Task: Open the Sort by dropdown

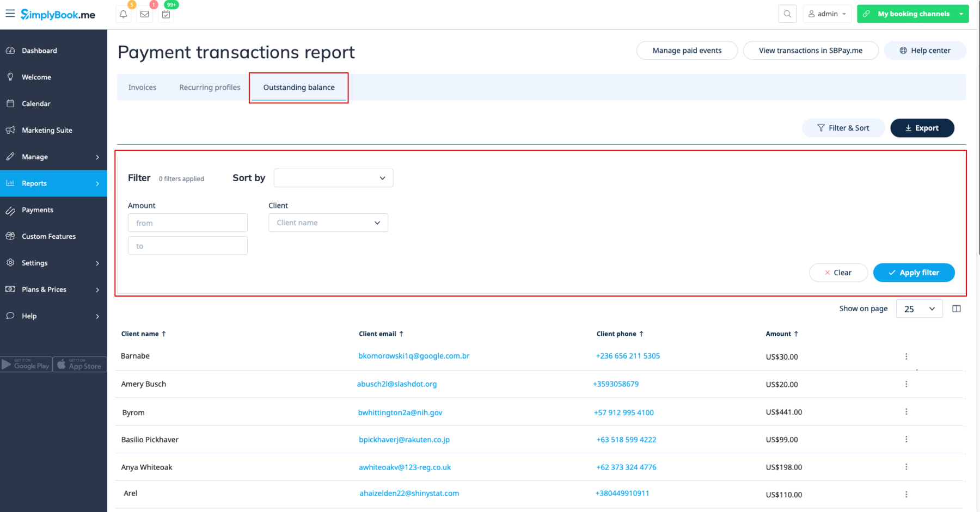Action: coord(333,178)
